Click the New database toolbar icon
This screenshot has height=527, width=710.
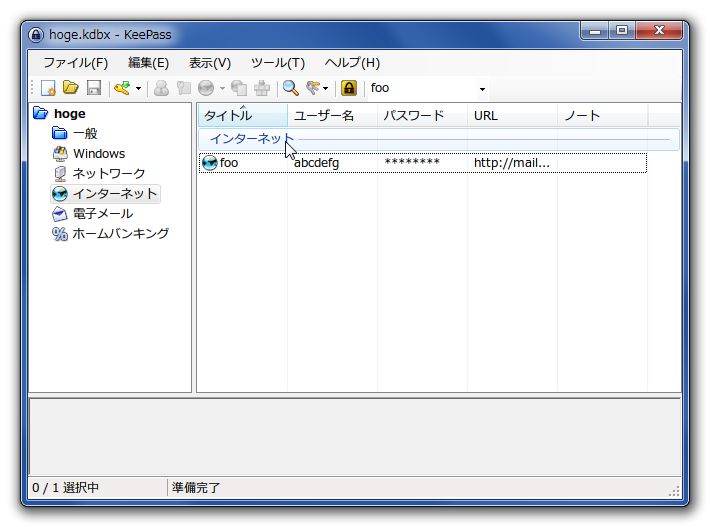[x=48, y=88]
